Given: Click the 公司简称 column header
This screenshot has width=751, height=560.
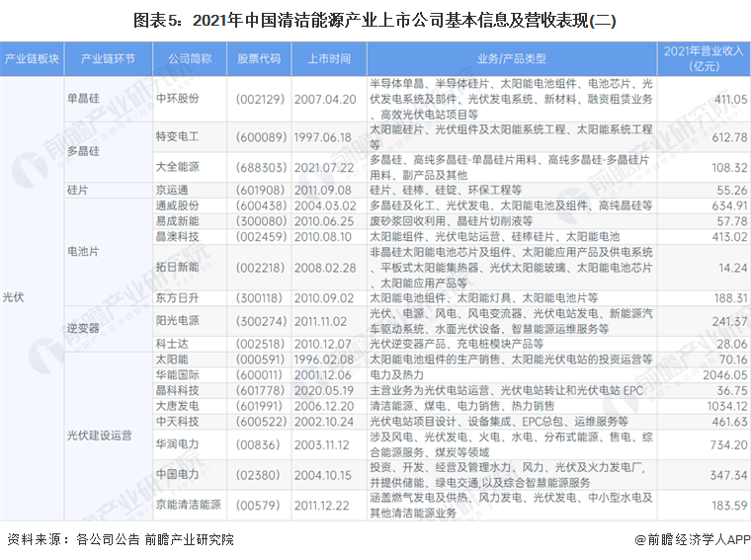Looking at the screenshot, I should (x=190, y=59).
